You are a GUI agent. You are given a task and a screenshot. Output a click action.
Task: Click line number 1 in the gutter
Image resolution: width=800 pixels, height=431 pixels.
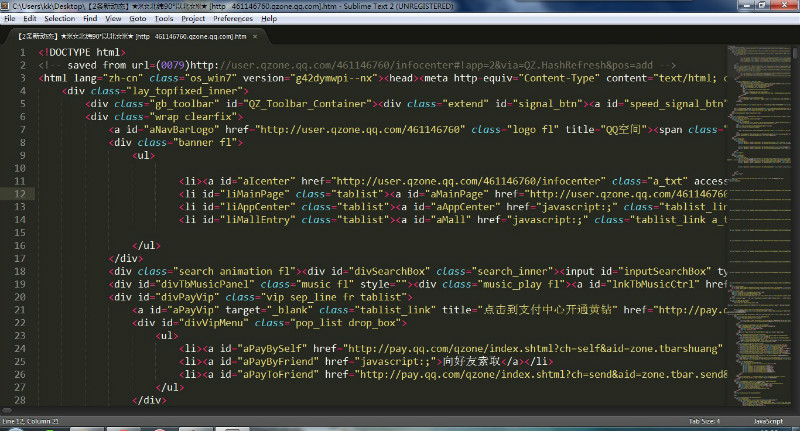point(22,52)
